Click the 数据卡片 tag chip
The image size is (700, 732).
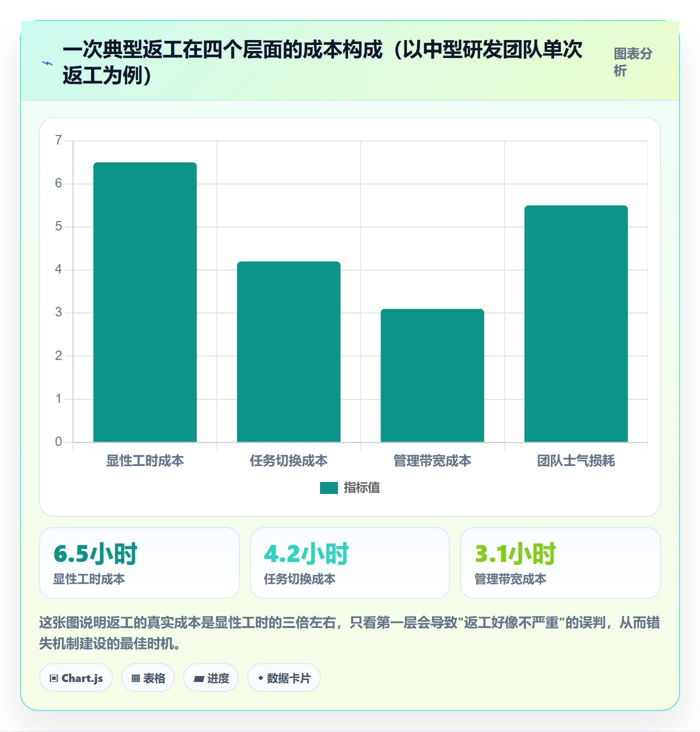[x=284, y=678]
